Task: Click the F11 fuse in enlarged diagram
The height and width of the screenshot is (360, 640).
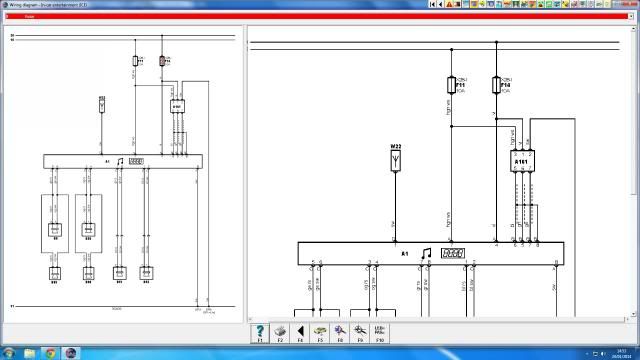Action: [451, 85]
